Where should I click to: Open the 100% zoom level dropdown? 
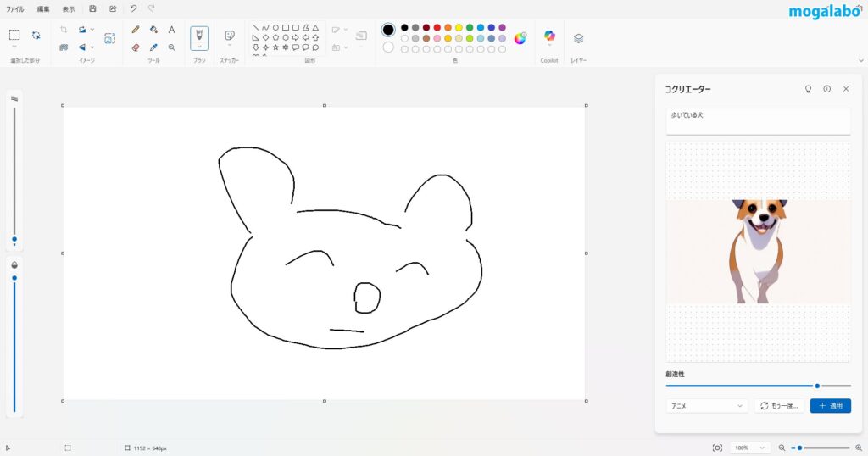coord(749,448)
